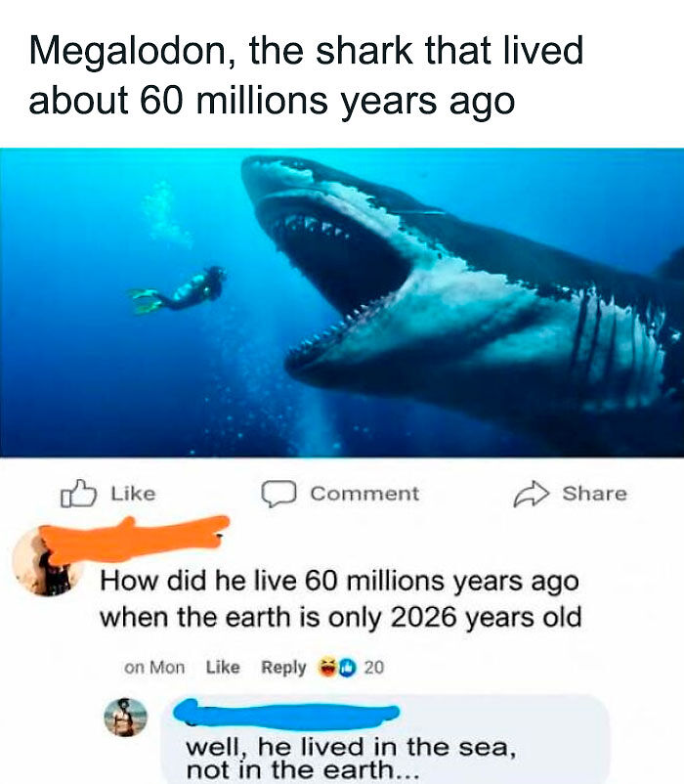View the 20 reactions count
684x784 pixels.
(373, 668)
